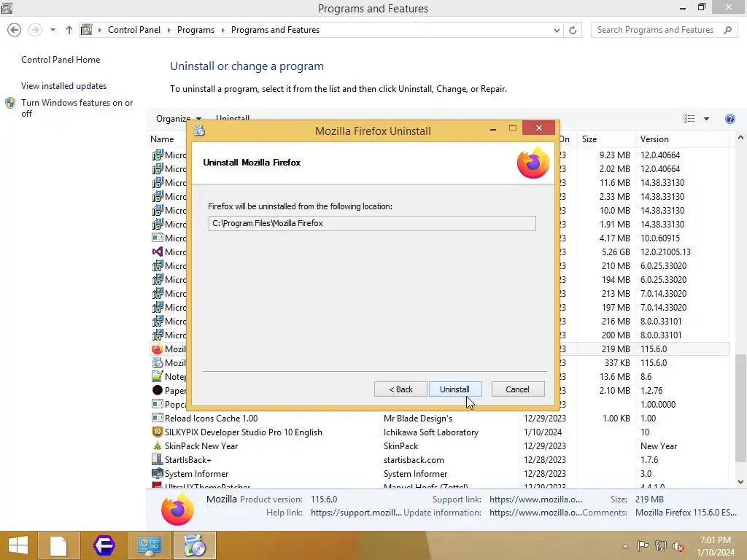Open the view options dropdown arrow
Screen dimensions: 747x560
pyautogui.click(x=706, y=119)
